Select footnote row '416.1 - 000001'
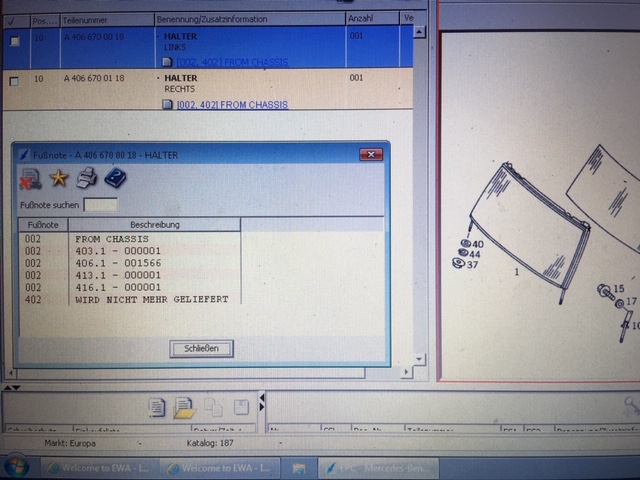 click(x=130, y=287)
